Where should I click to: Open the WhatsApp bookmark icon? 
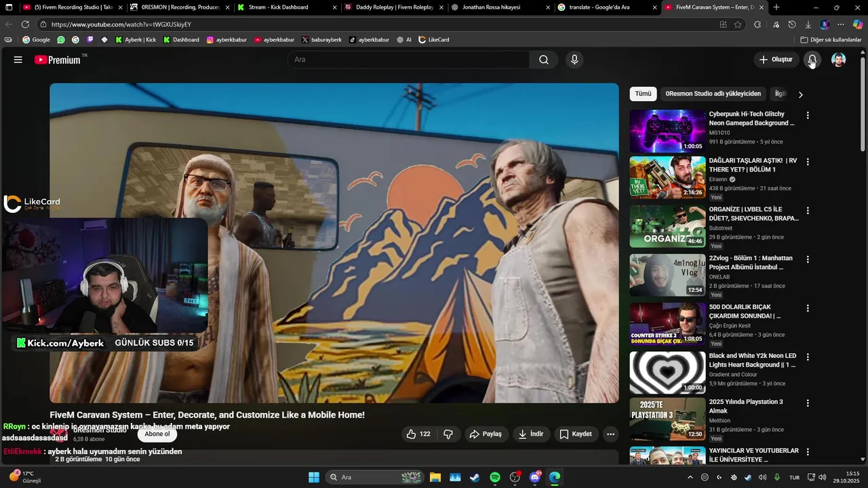(61, 40)
